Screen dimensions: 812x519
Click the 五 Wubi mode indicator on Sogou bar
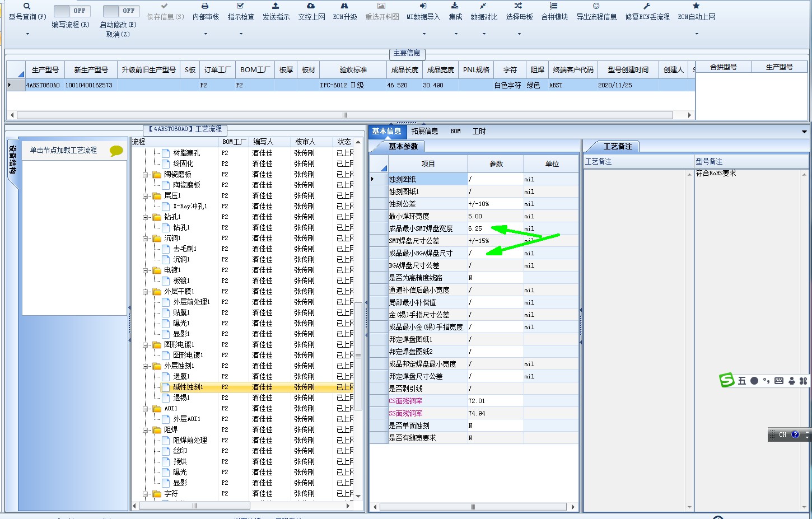pos(742,381)
